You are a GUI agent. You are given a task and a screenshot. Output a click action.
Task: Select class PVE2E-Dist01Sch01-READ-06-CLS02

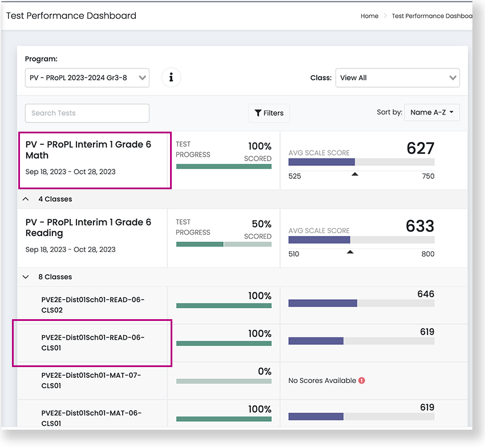pos(93,305)
